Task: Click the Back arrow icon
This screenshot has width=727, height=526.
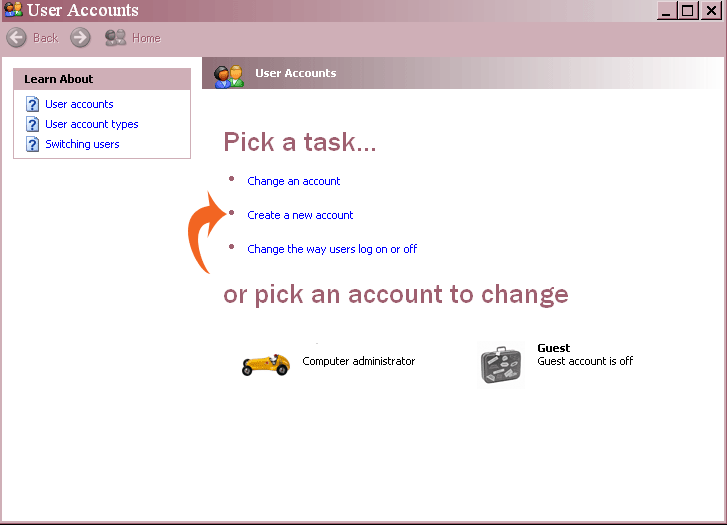Action: point(17,38)
